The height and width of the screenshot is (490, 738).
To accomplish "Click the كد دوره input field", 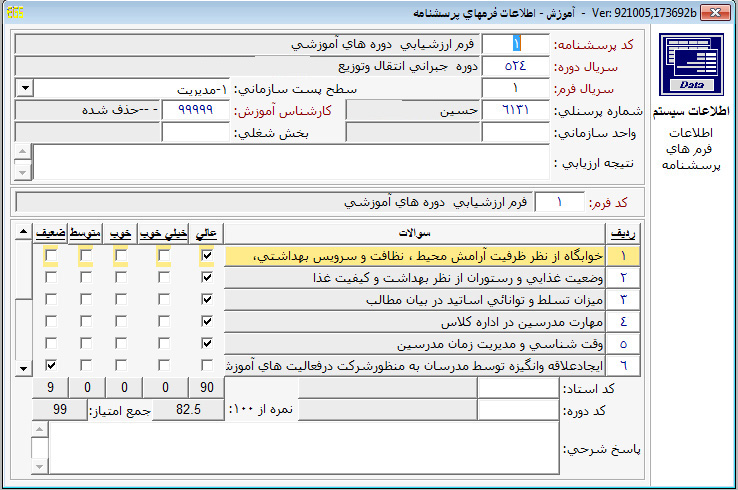I will (x=518, y=410).
